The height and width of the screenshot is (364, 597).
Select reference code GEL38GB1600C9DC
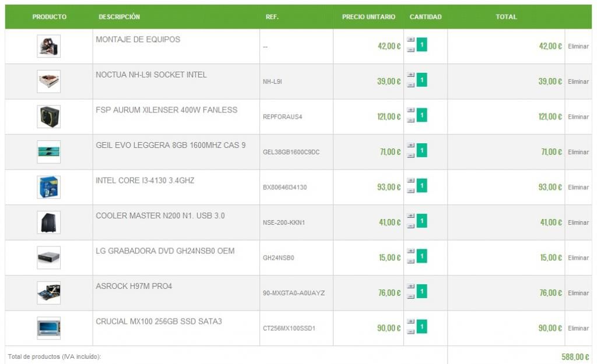click(291, 152)
